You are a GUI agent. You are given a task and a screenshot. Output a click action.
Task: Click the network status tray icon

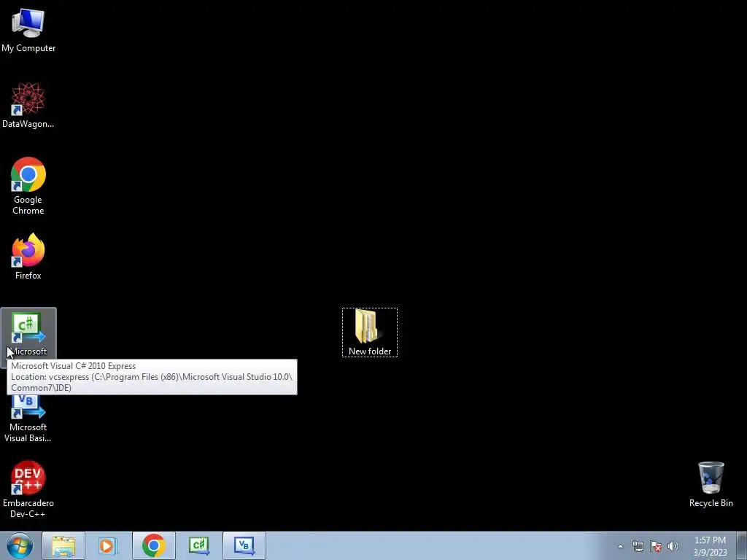638,546
